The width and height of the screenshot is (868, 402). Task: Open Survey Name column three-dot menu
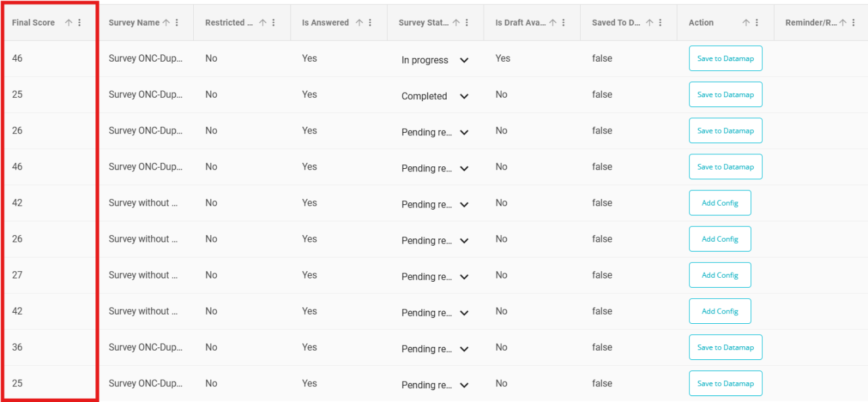coord(177,22)
